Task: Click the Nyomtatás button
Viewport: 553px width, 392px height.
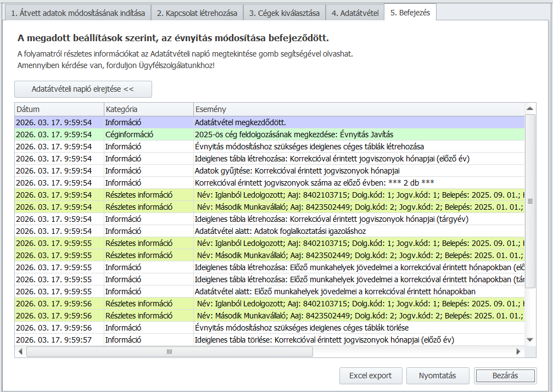Action: (438, 376)
